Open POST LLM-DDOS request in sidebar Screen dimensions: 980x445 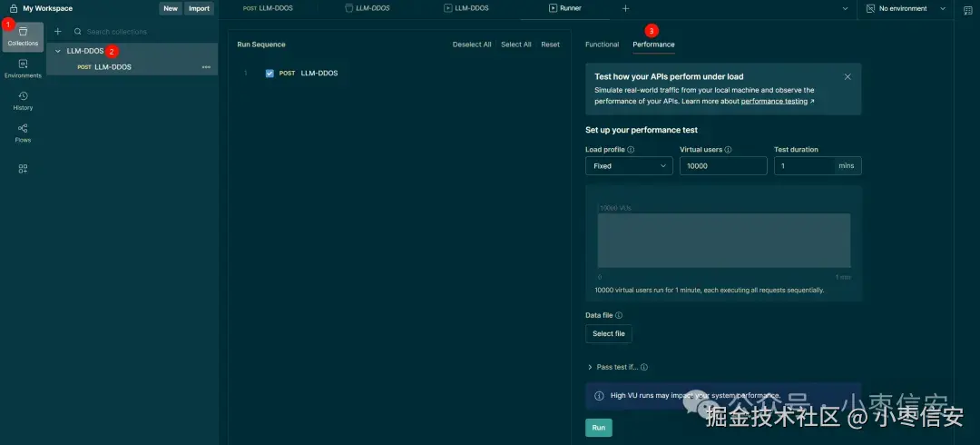tap(132, 67)
